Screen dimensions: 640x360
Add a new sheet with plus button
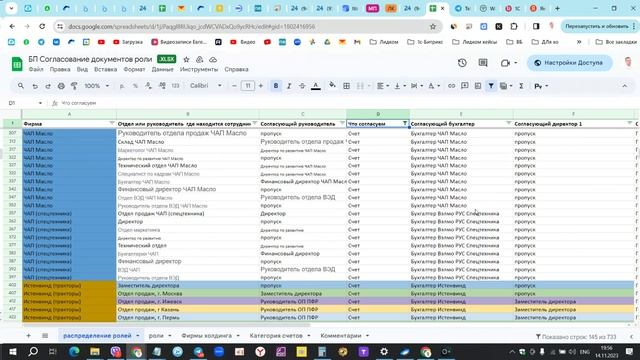(28, 336)
